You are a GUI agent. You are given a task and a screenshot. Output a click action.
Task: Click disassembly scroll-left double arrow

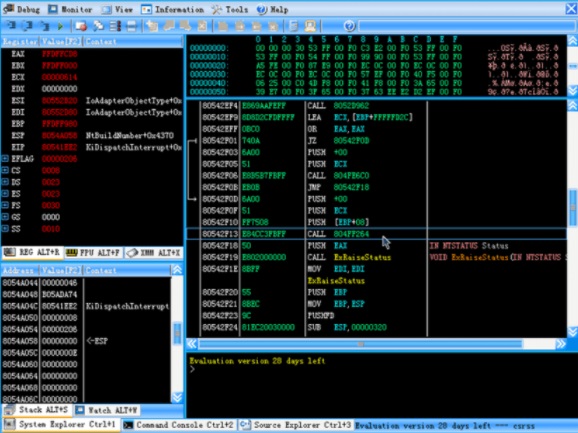pyautogui.click(x=192, y=344)
